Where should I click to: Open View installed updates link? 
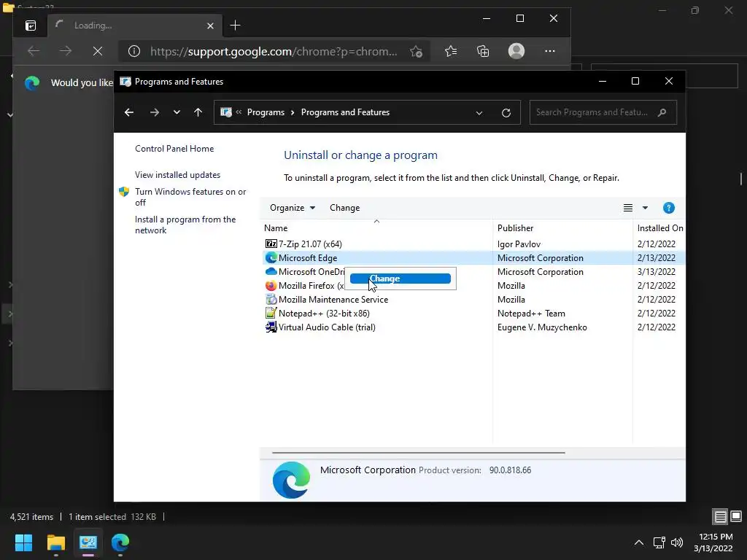click(178, 175)
